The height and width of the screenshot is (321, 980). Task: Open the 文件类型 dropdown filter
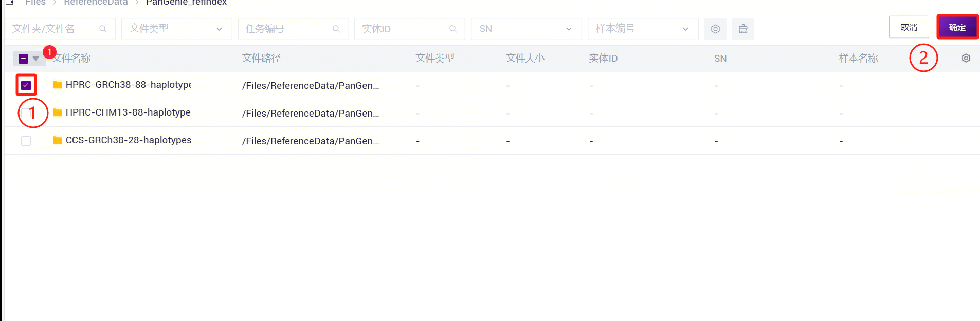point(176,29)
